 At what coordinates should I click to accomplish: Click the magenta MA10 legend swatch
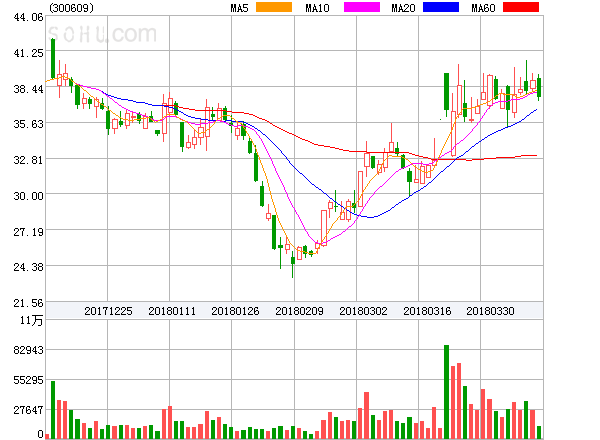(x=362, y=7)
